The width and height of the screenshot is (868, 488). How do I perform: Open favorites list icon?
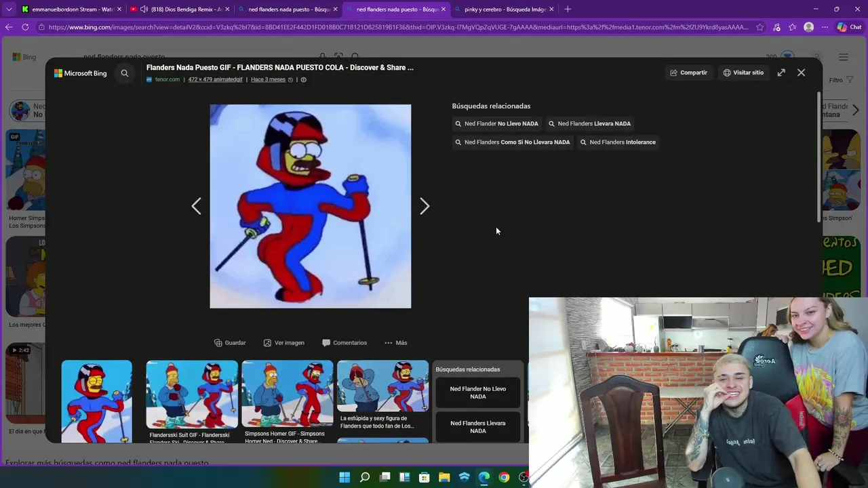pos(792,27)
